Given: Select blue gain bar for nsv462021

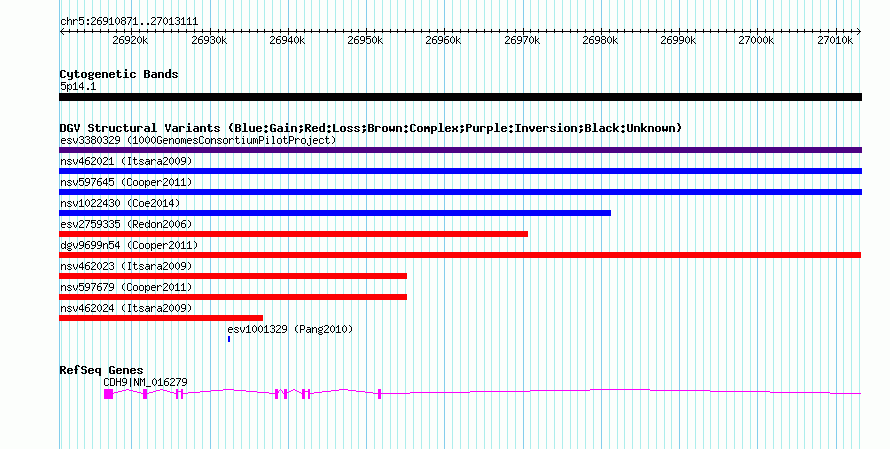Looking at the screenshot, I should tap(460, 171).
